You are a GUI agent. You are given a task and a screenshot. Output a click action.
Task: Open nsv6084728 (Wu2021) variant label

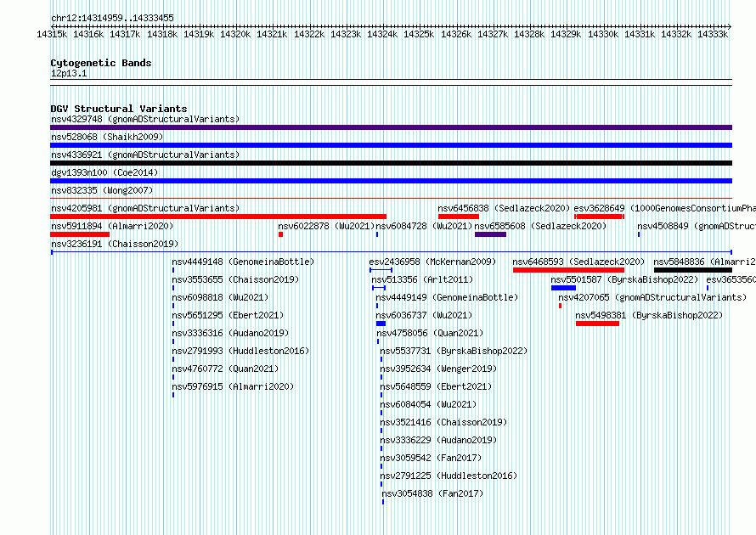coord(424,226)
